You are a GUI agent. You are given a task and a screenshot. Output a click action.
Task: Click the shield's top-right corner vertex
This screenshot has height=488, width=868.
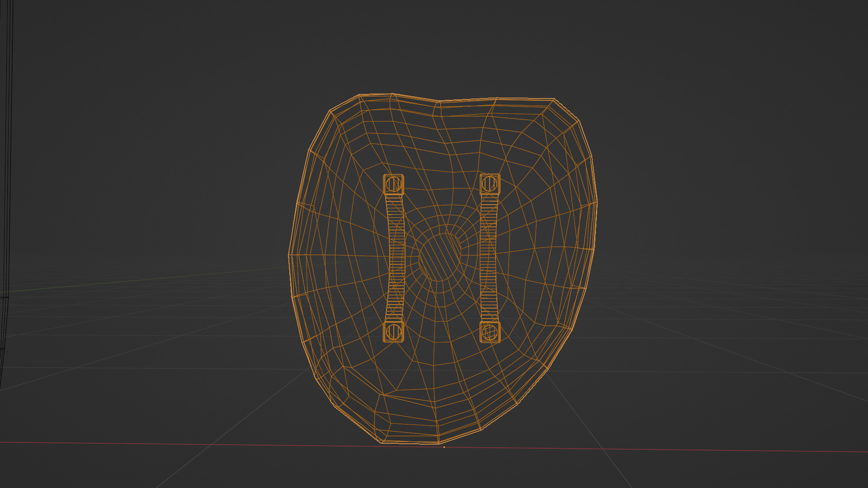(x=554, y=99)
